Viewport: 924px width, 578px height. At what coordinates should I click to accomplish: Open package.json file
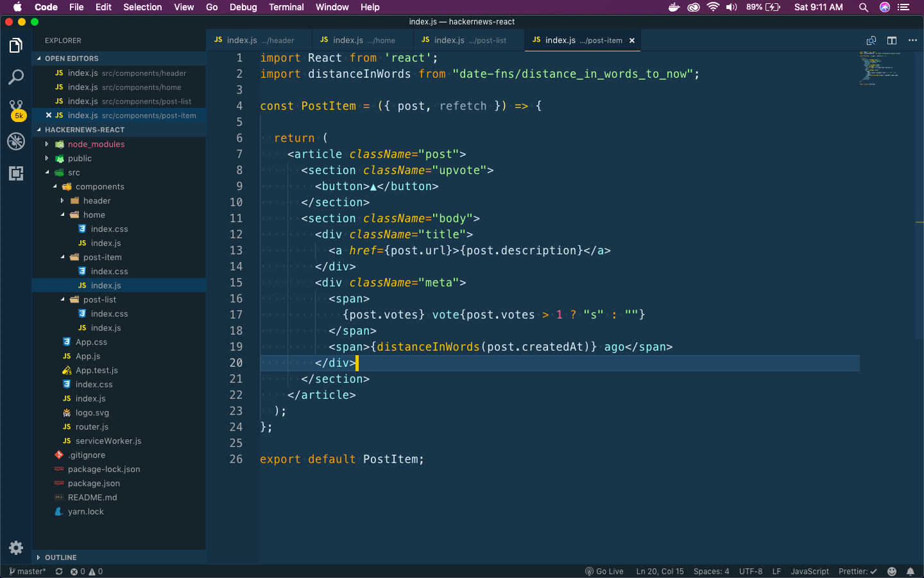(x=119, y=484)
